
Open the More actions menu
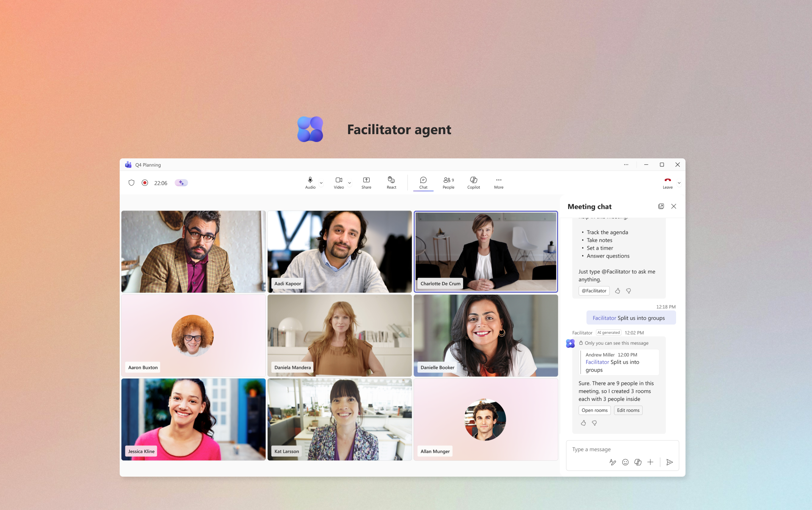tap(499, 183)
